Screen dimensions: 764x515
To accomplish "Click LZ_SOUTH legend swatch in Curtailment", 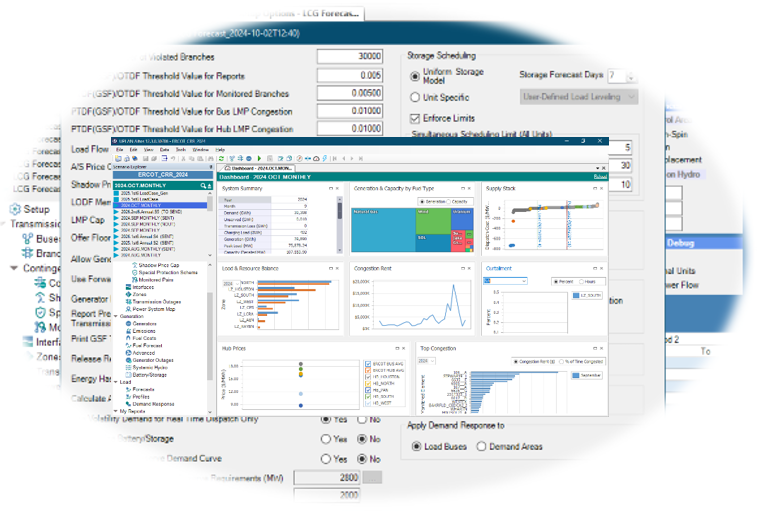I will [576, 295].
